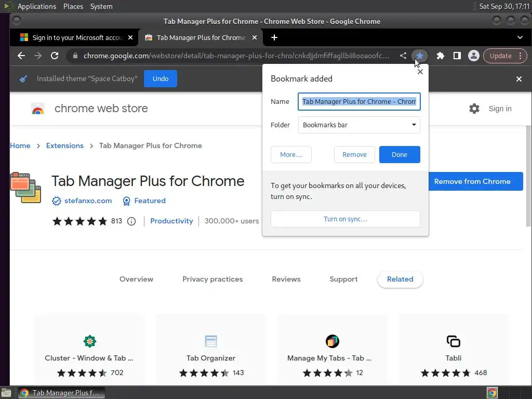Go to Extensions breadcrumb

(65, 145)
